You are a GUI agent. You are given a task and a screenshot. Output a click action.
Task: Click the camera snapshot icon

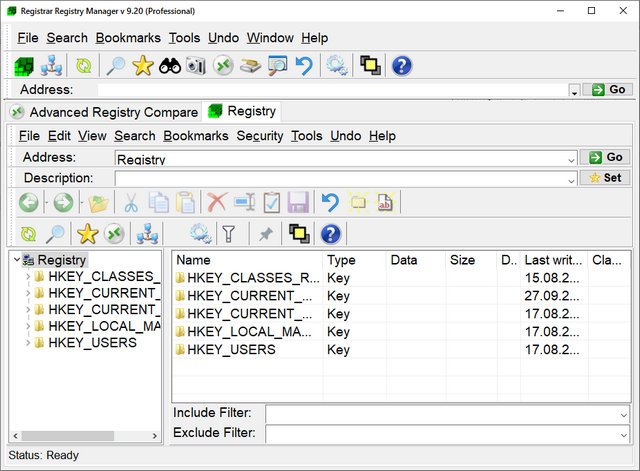pyautogui.click(x=196, y=66)
